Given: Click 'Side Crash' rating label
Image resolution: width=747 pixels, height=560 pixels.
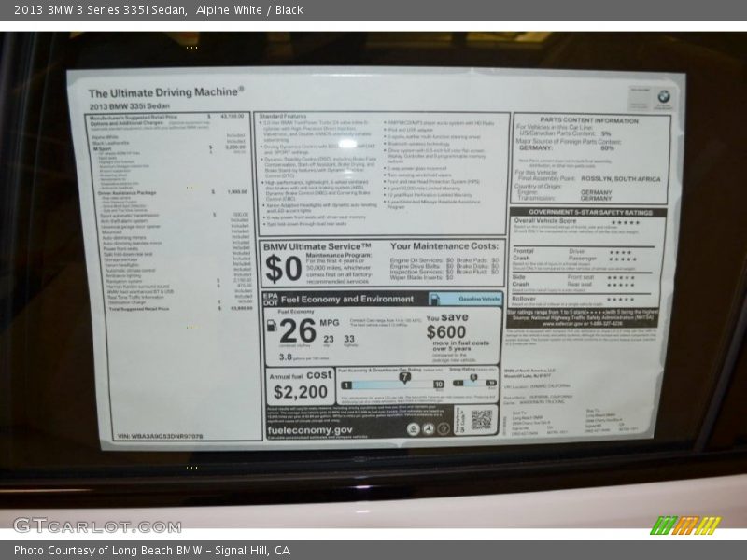Looking at the screenshot, I should tap(520, 280).
